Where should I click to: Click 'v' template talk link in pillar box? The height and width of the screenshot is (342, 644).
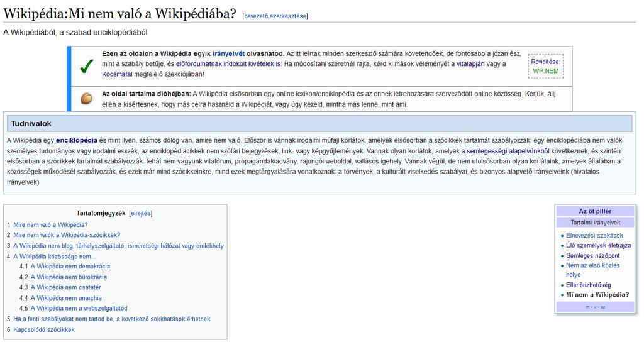(x=595, y=307)
